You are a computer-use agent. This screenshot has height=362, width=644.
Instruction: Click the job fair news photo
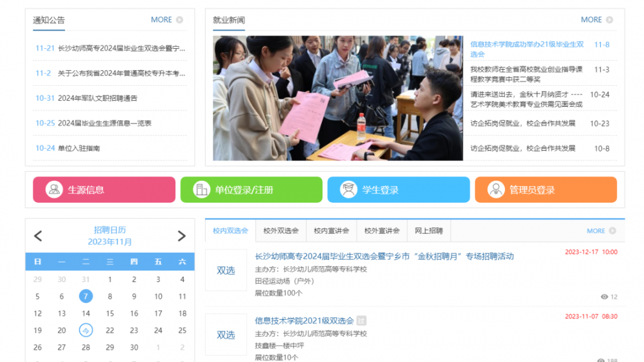pos(338,98)
